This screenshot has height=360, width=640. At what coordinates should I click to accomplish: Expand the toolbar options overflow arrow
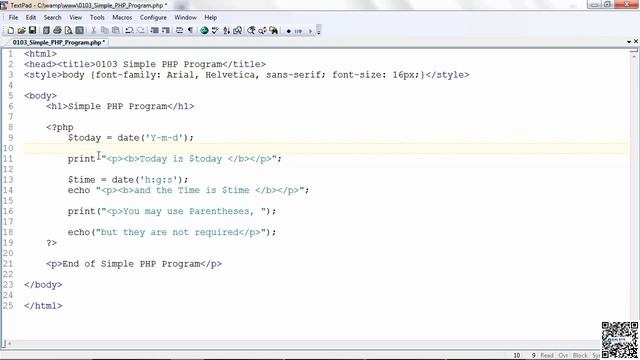(319, 31)
